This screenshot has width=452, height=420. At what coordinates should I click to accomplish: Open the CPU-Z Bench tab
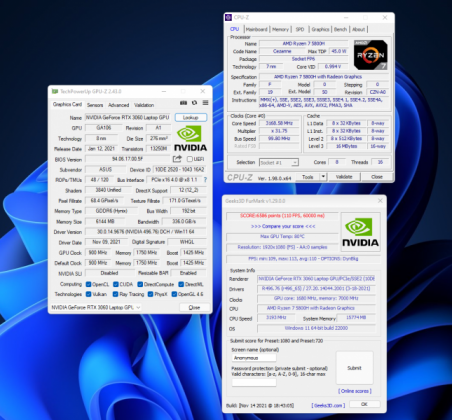tap(340, 29)
